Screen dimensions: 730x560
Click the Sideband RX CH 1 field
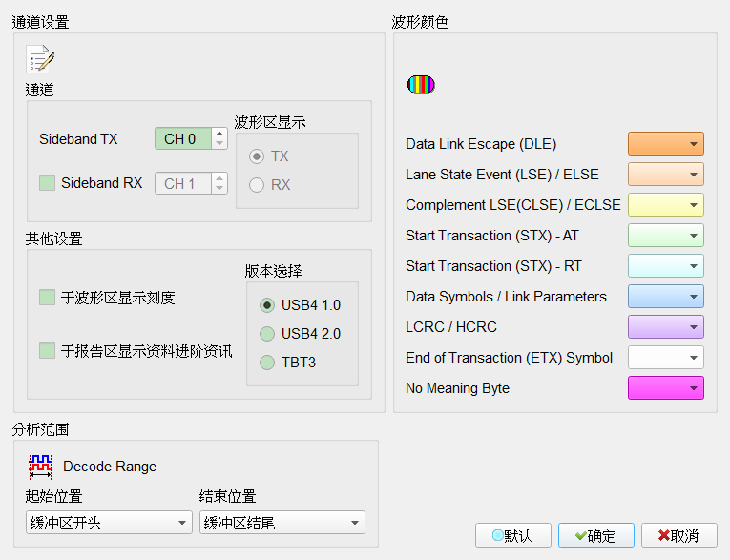(x=183, y=183)
